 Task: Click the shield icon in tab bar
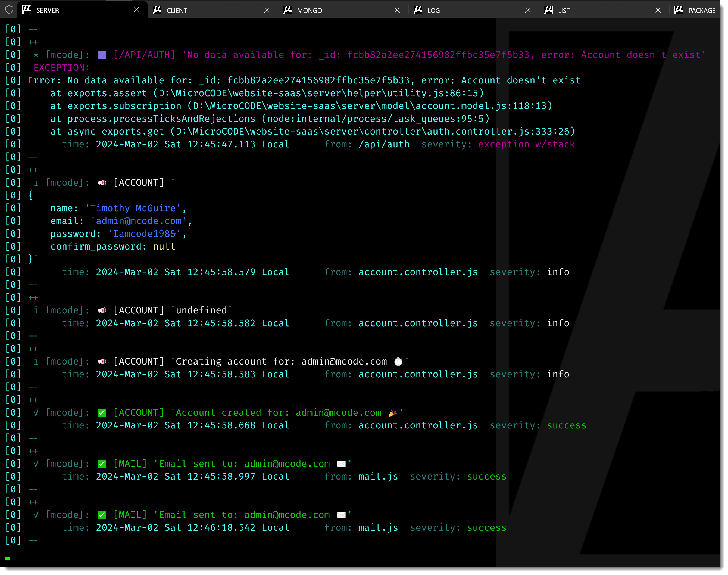tap(9, 10)
